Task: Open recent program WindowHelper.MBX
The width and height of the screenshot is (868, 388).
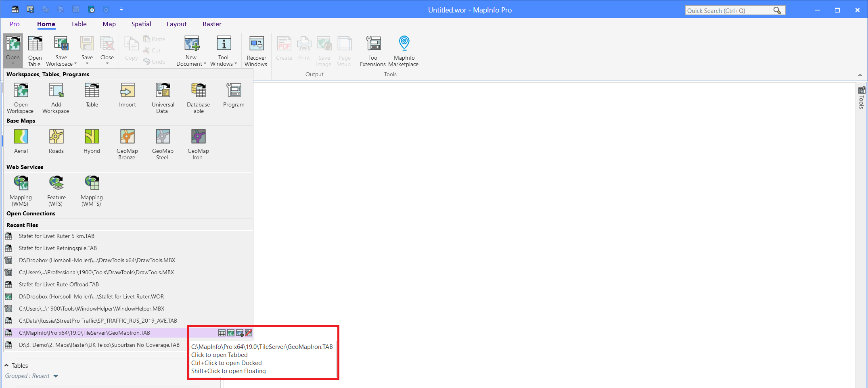Action: coord(128,309)
